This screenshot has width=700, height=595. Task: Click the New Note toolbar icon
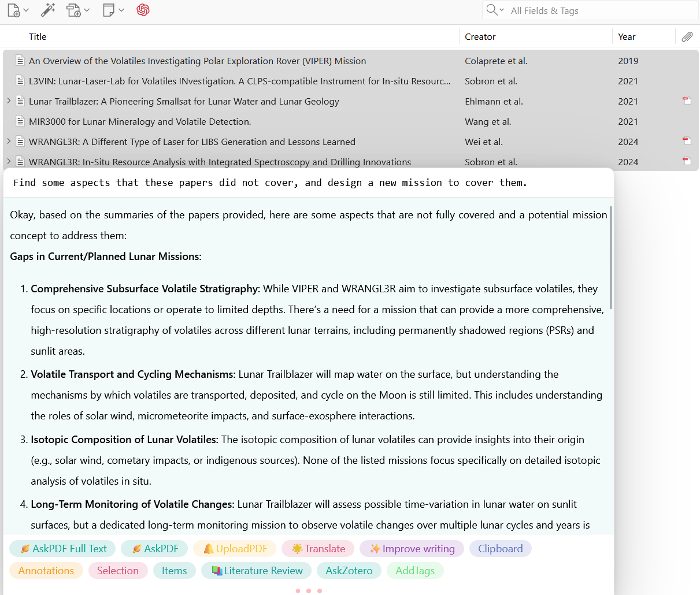(109, 10)
